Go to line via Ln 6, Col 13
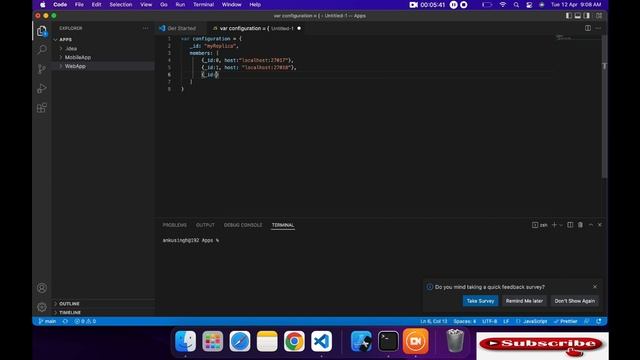Viewport: 640px width, 360px height. (x=434, y=321)
